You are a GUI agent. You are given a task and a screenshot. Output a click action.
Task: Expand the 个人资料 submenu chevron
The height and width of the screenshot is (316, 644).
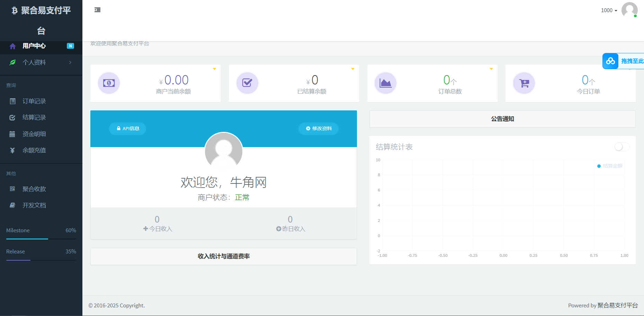tap(70, 63)
